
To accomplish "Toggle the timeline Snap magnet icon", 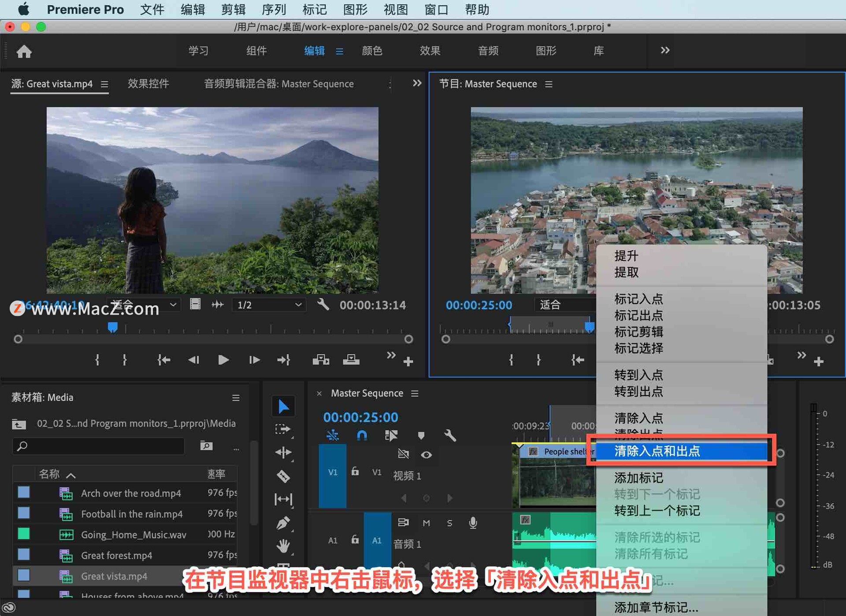I will [362, 436].
